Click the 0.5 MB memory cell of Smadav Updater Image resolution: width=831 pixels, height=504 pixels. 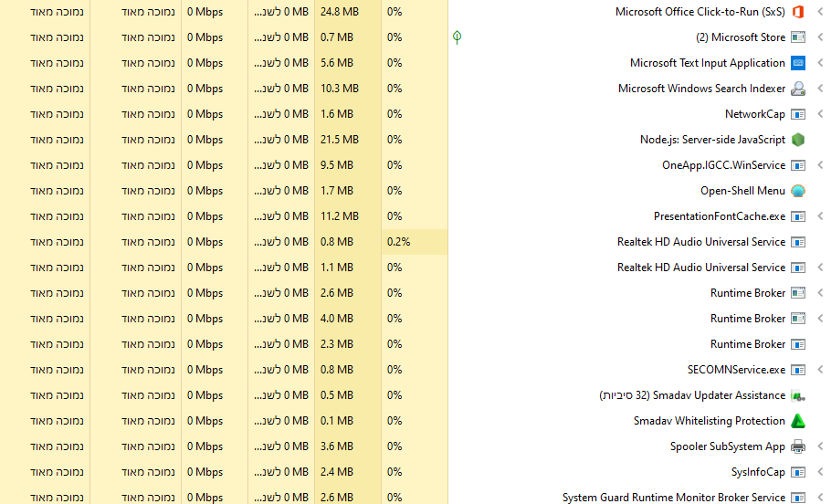(x=348, y=395)
